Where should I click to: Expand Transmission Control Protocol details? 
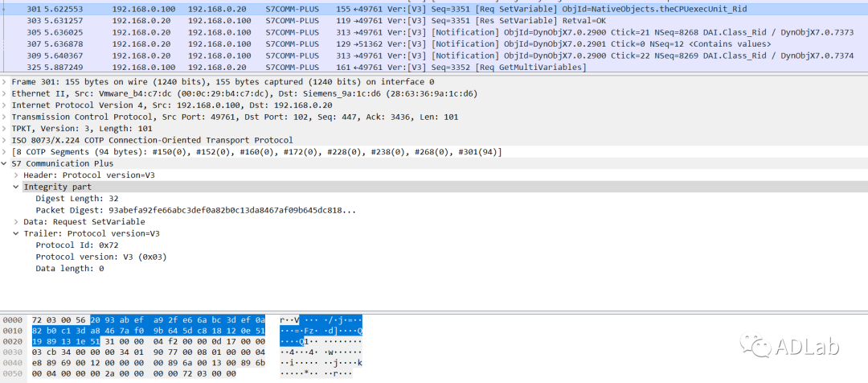click(x=5, y=117)
